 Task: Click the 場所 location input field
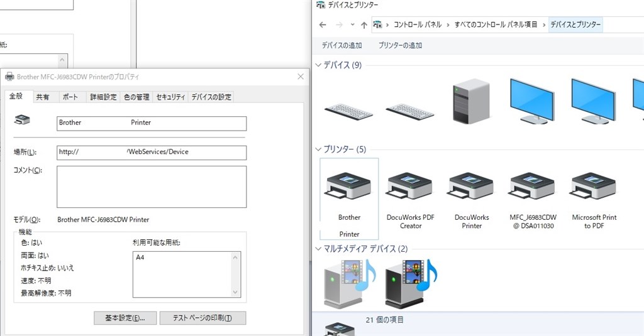click(x=152, y=153)
